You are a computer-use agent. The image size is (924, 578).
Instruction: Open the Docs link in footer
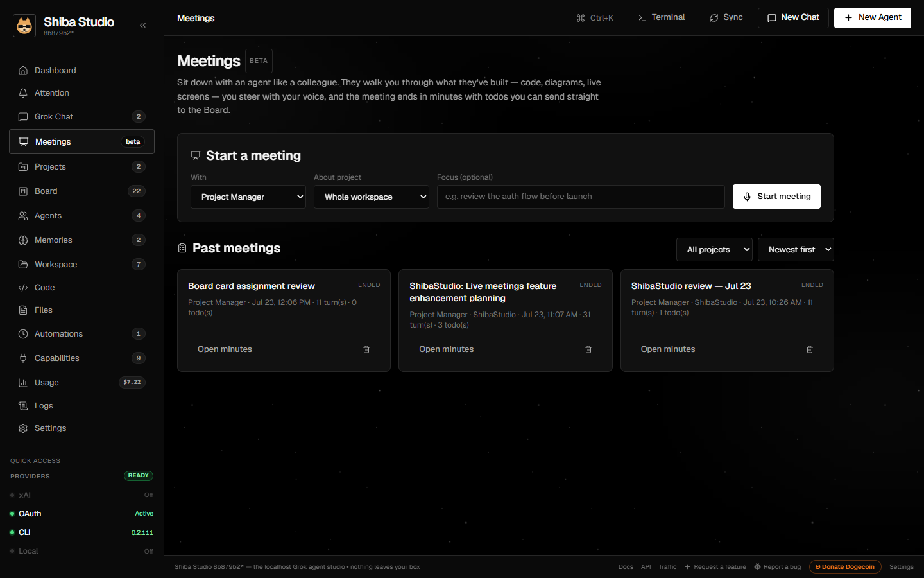626,567
